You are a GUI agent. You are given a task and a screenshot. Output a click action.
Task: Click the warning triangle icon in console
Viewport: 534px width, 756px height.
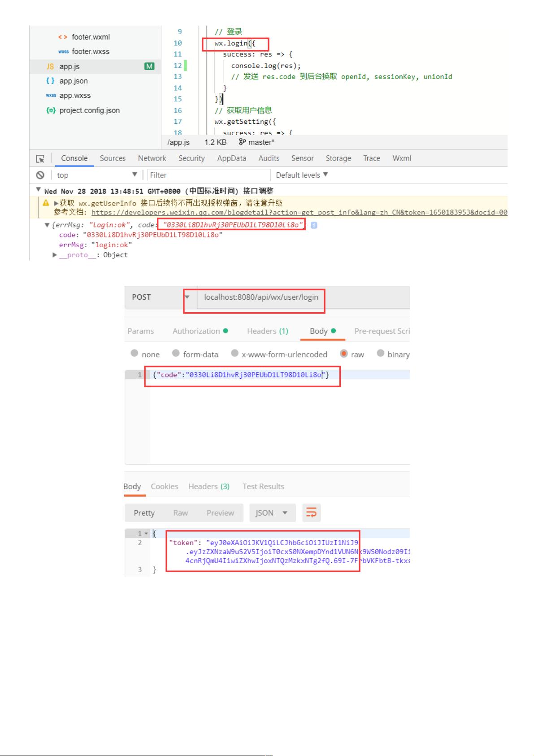click(46, 203)
